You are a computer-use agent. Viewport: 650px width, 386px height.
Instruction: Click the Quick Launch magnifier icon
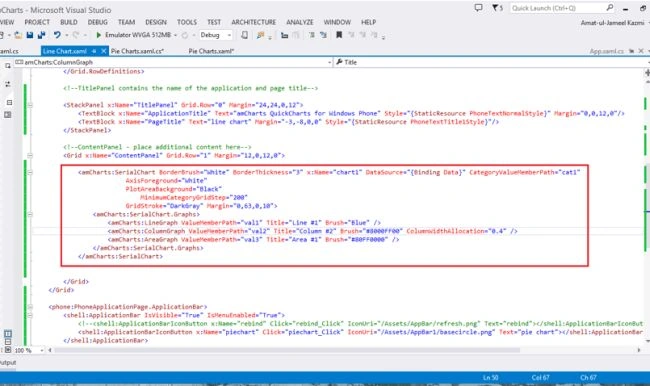(610, 7)
